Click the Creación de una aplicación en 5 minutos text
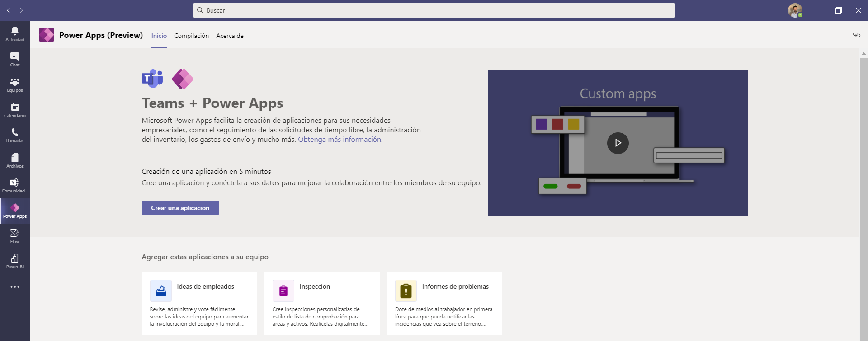The width and height of the screenshot is (868, 341). [x=207, y=172]
